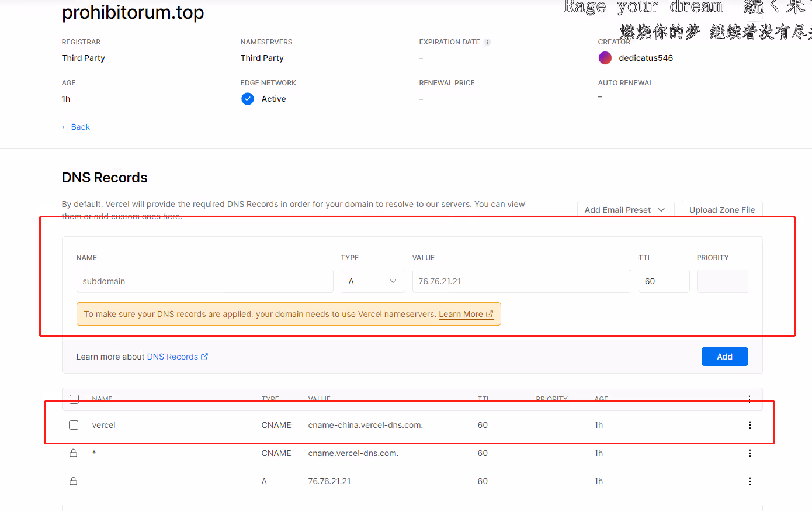Click the Expiration Date info icon

(x=487, y=42)
